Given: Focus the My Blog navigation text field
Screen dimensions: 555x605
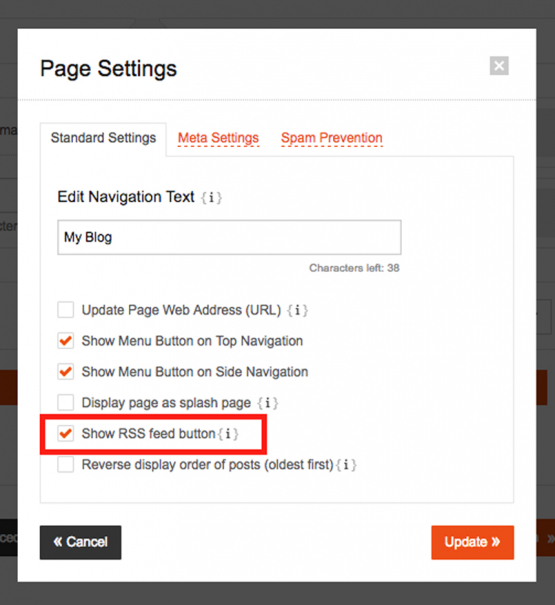Looking at the screenshot, I should pos(229,237).
